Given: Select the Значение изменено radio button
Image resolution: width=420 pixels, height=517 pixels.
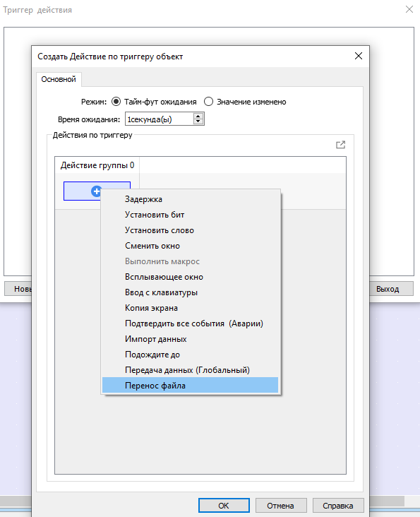Looking at the screenshot, I should [208, 102].
